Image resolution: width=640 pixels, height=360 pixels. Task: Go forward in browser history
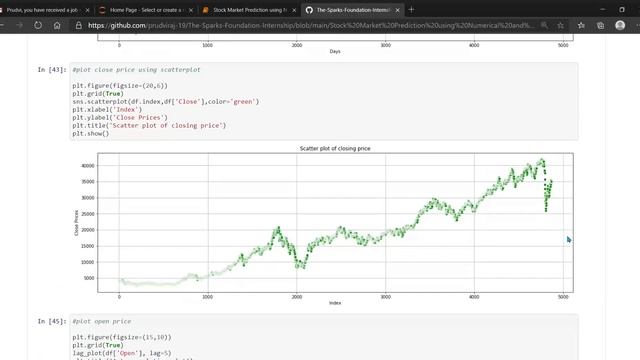pyautogui.click(x=19, y=25)
